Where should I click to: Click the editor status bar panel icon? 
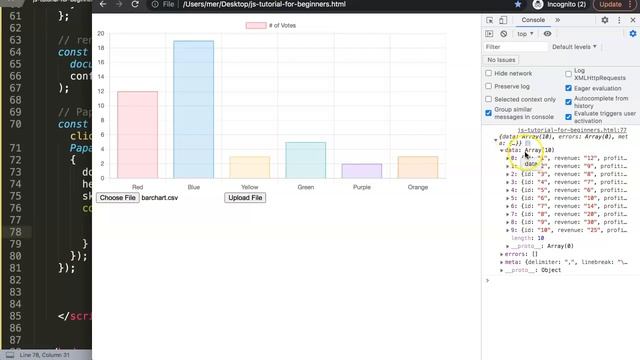[x=10, y=355]
